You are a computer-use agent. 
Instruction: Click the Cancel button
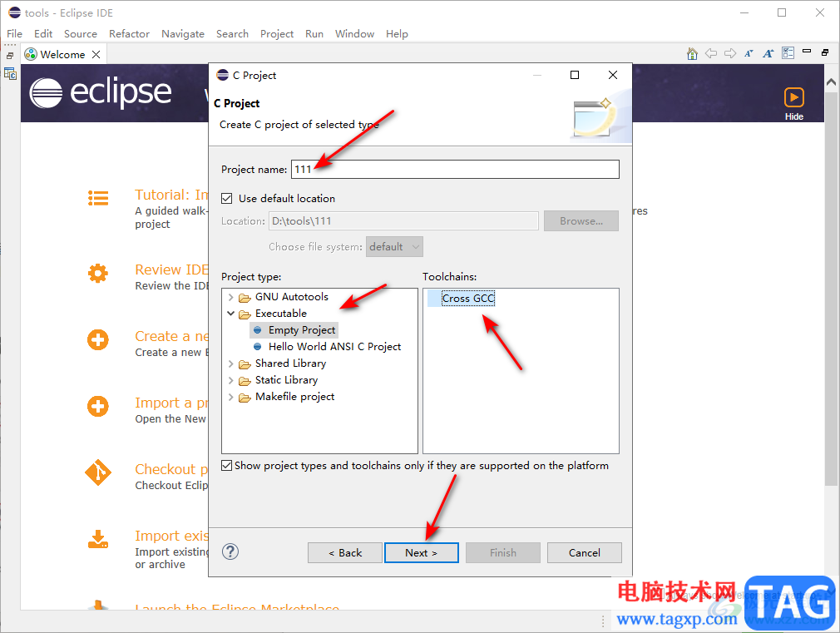pos(585,552)
